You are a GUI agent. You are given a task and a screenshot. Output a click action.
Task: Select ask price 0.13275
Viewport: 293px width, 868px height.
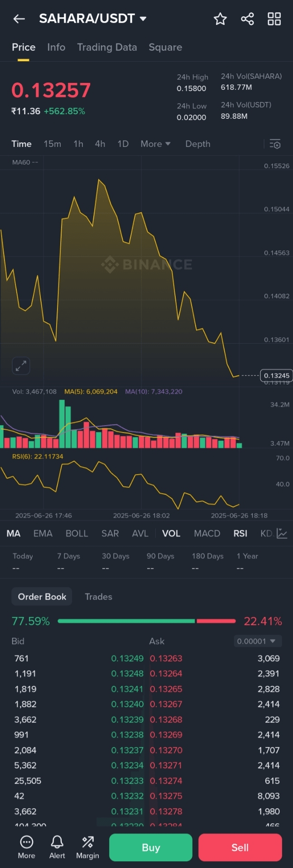tap(166, 796)
